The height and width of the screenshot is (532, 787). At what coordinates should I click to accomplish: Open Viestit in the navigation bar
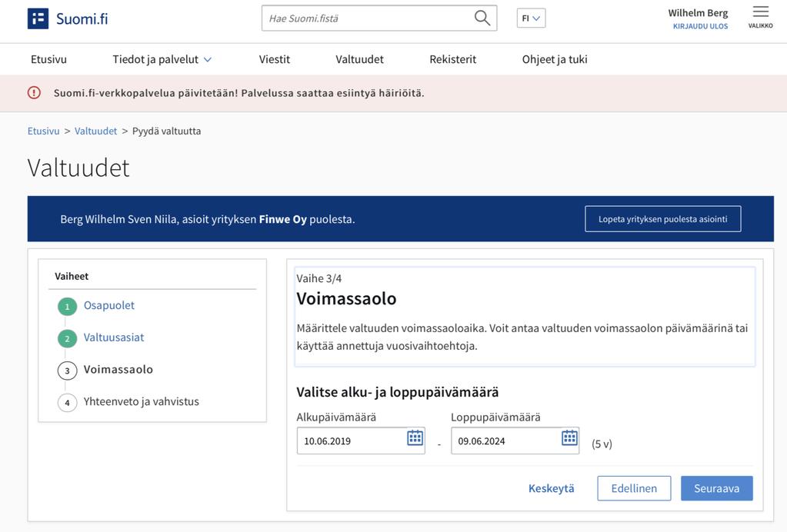pos(275,59)
